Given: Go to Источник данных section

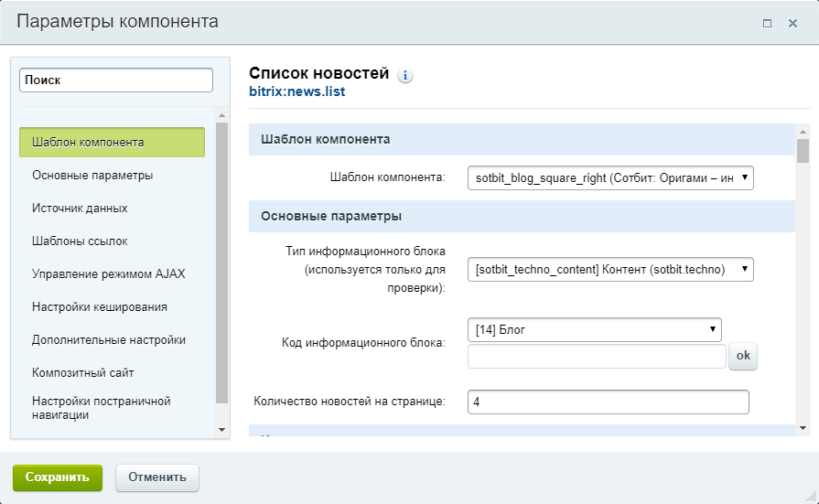Looking at the screenshot, I should coord(80,208).
